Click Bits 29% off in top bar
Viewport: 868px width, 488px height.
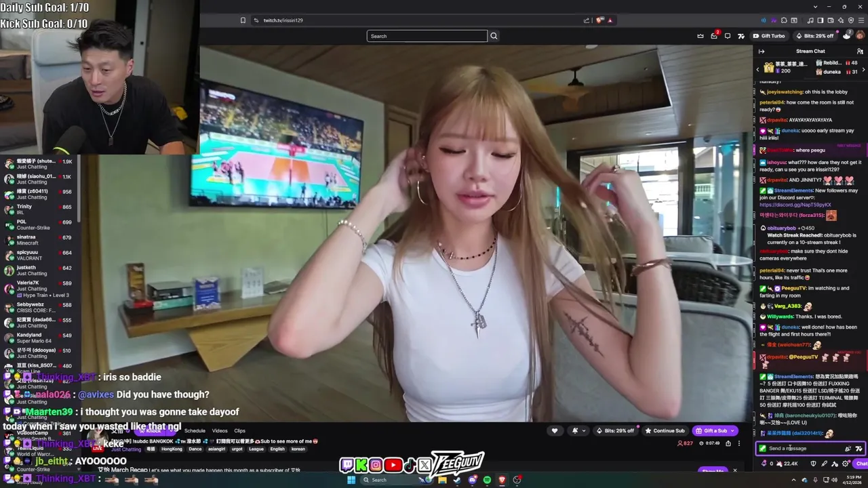pyautogui.click(x=814, y=36)
